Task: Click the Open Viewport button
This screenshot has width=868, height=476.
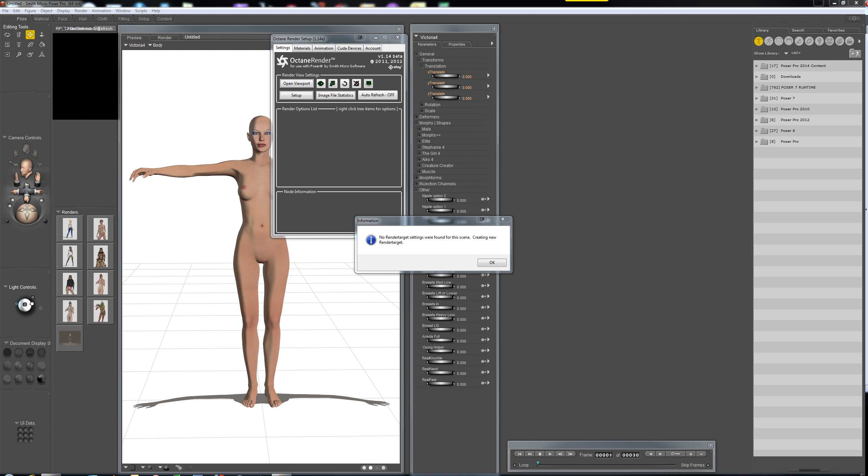Action: (296, 84)
